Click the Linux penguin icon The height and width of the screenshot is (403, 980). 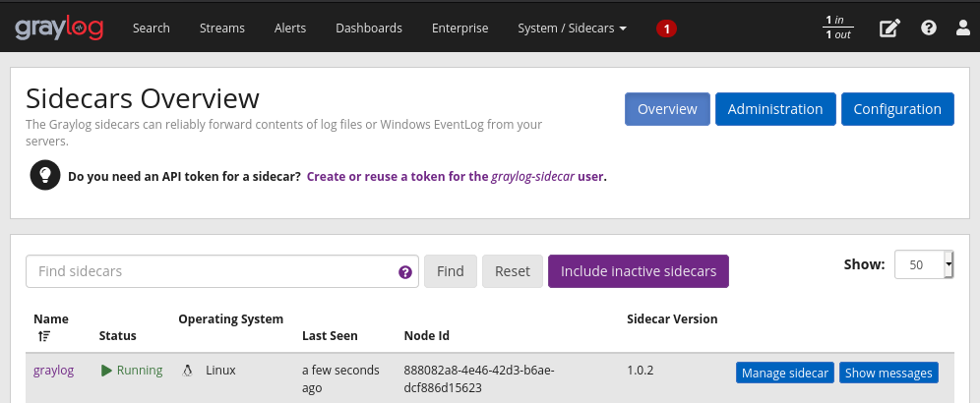[x=187, y=371]
